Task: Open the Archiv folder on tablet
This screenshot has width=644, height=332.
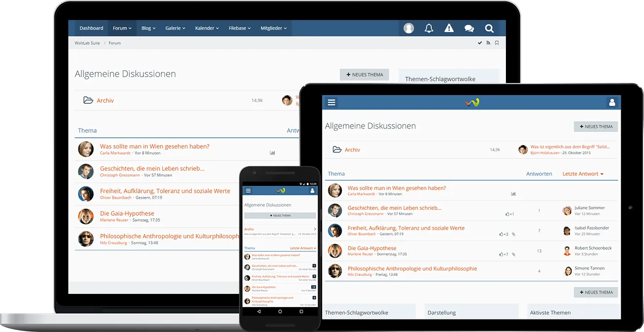Action: [x=352, y=150]
